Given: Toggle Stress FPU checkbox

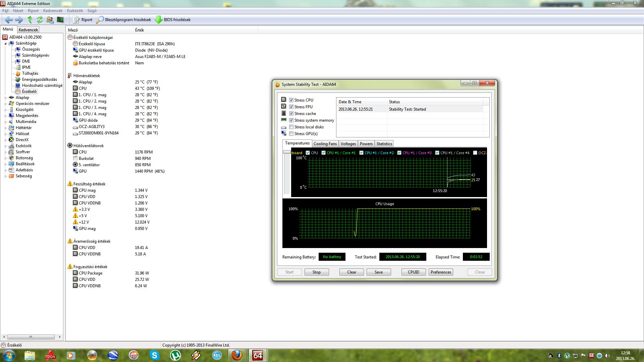Looking at the screenshot, I should click(x=291, y=107).
